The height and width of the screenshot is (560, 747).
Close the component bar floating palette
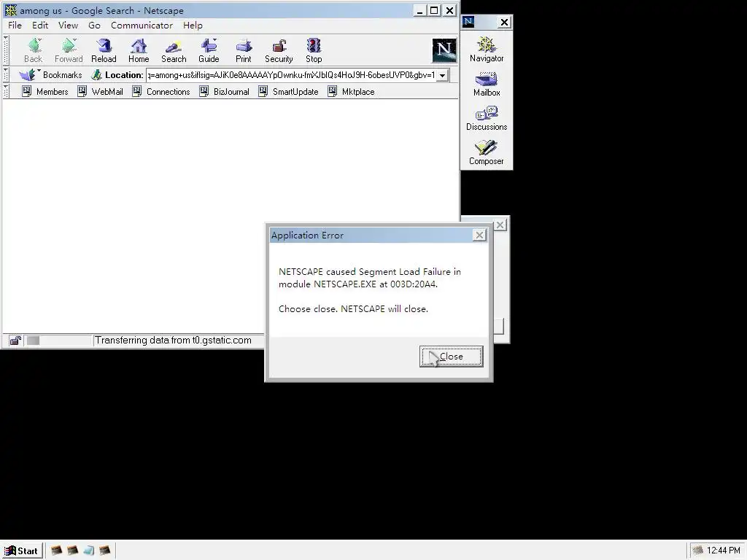[x=505, y=22]
